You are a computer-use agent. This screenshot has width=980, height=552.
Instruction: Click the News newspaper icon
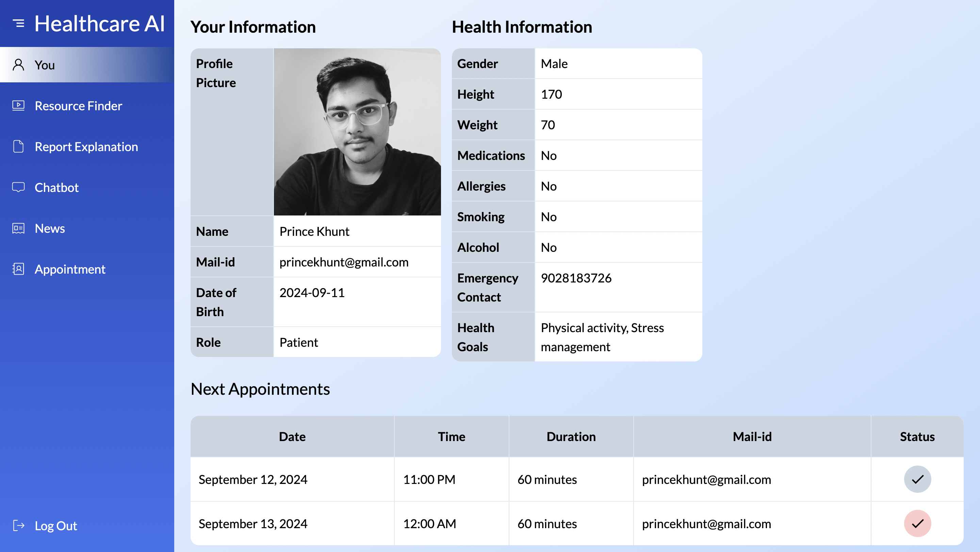tap(18, 228)
